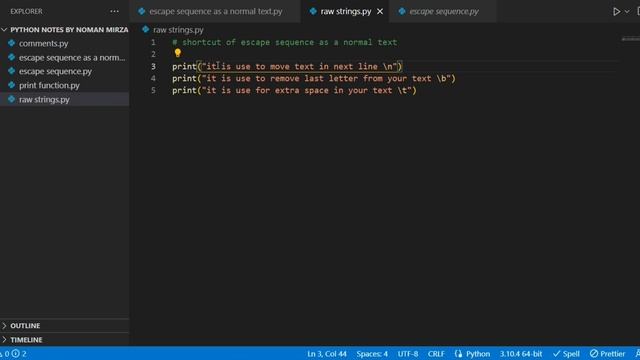Place cursor in line 5 string with \t
The height and width of the screenshot is (360, 640).
pyautogui.click(x=306, y=90)
